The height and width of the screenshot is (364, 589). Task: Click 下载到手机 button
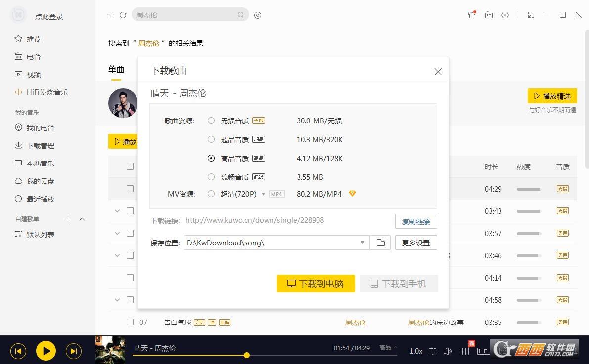[x=399, y=283]
